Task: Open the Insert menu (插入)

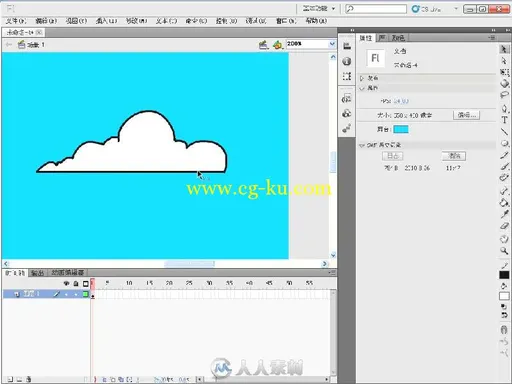Action: [106, 21]
